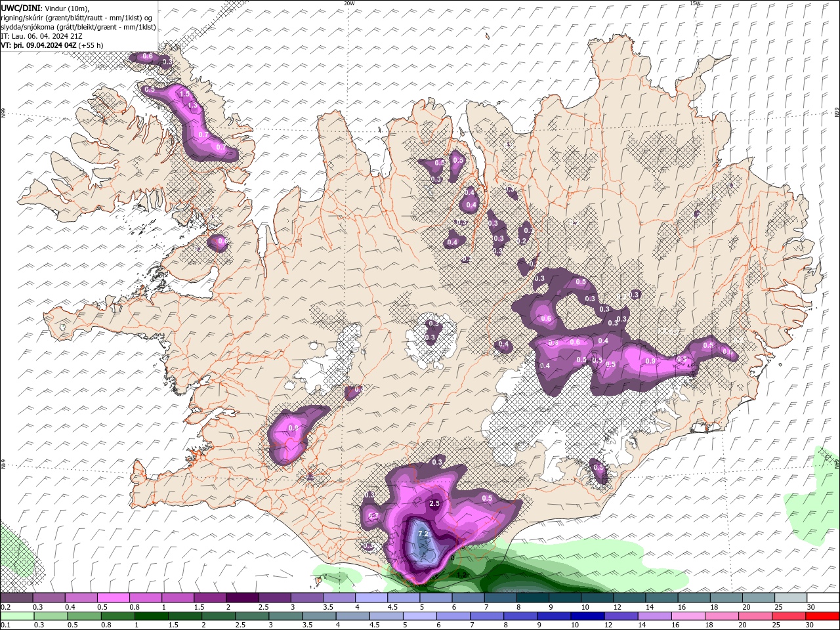Pick the 4 light lavender snow scale swatch

[370, 598]
